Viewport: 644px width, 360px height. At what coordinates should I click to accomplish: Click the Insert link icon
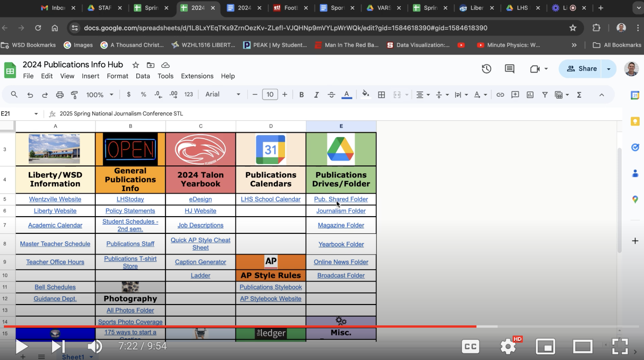(x=500, y=95)
